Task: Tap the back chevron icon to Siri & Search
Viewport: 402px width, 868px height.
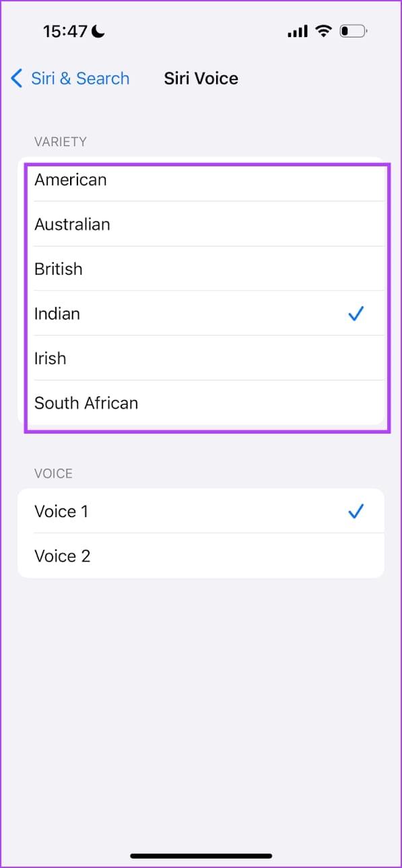Action: (x=17, y=79)
